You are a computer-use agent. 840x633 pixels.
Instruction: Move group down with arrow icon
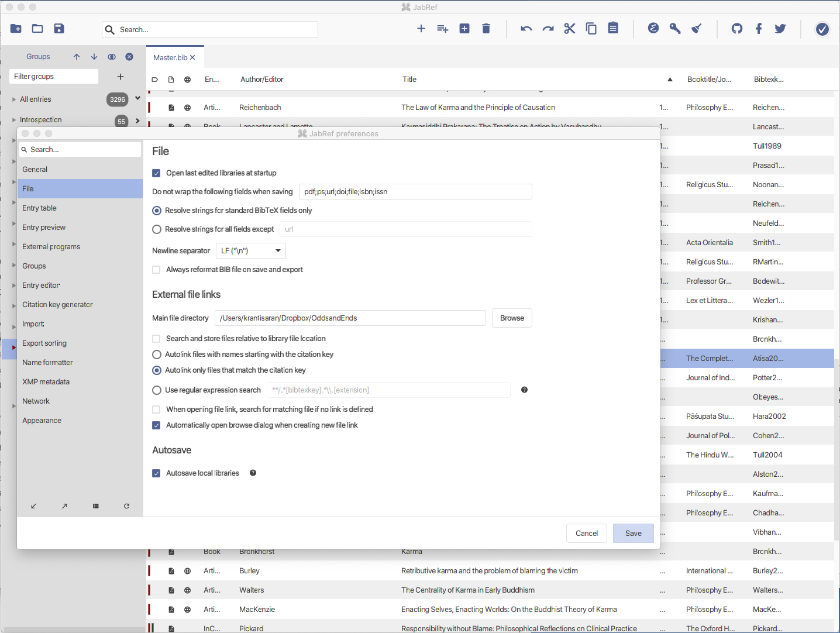[x=94, y=57]
